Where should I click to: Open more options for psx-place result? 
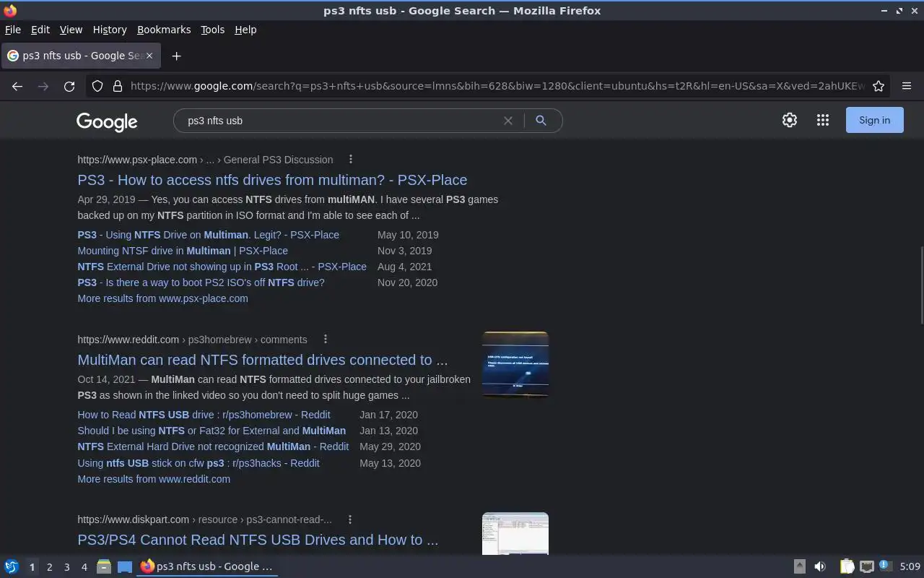coord(351,160)
